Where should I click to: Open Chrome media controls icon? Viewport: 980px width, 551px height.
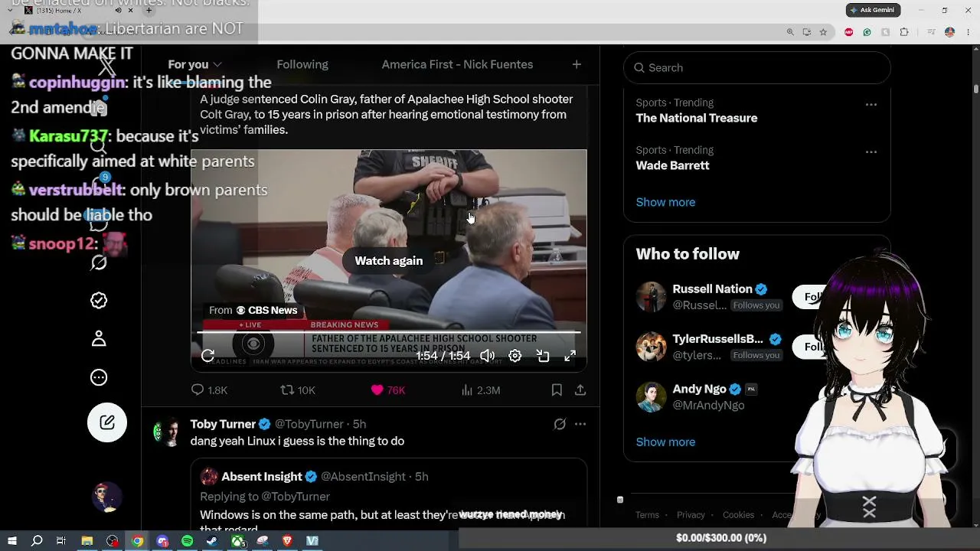tap(931, 32)
